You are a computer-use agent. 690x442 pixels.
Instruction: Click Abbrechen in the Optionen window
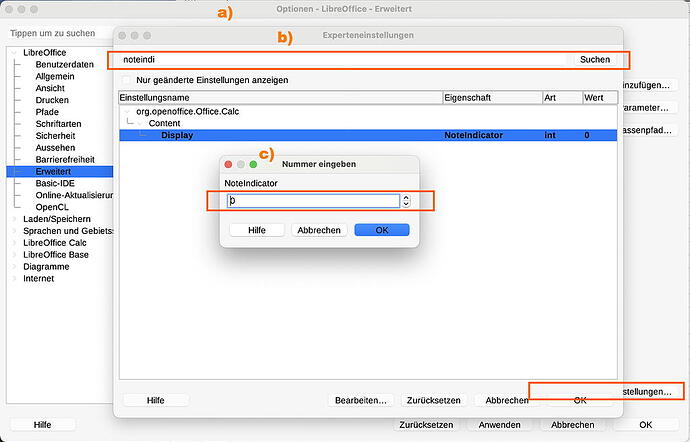(573, 425)
